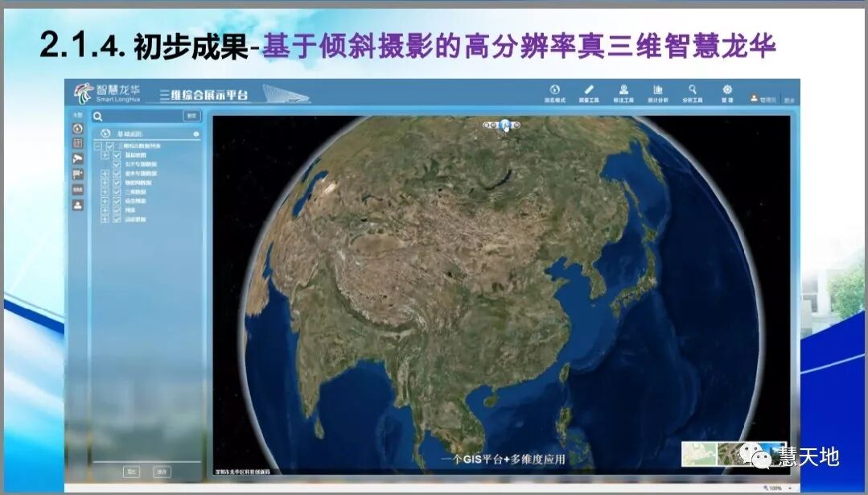Screen dimensions: 868x495
Task: Select the user icon in left sidebar
Action: [x=78, y=205]
